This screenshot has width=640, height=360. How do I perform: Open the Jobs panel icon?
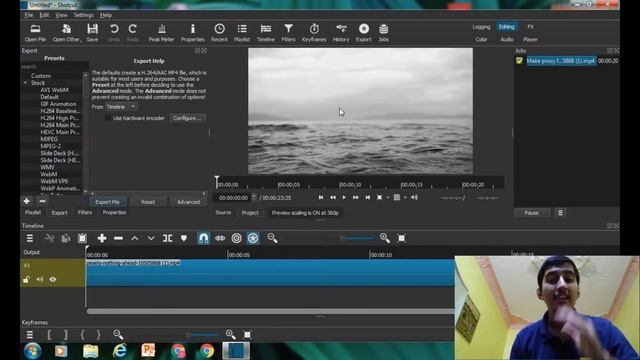tap(383, 33)
